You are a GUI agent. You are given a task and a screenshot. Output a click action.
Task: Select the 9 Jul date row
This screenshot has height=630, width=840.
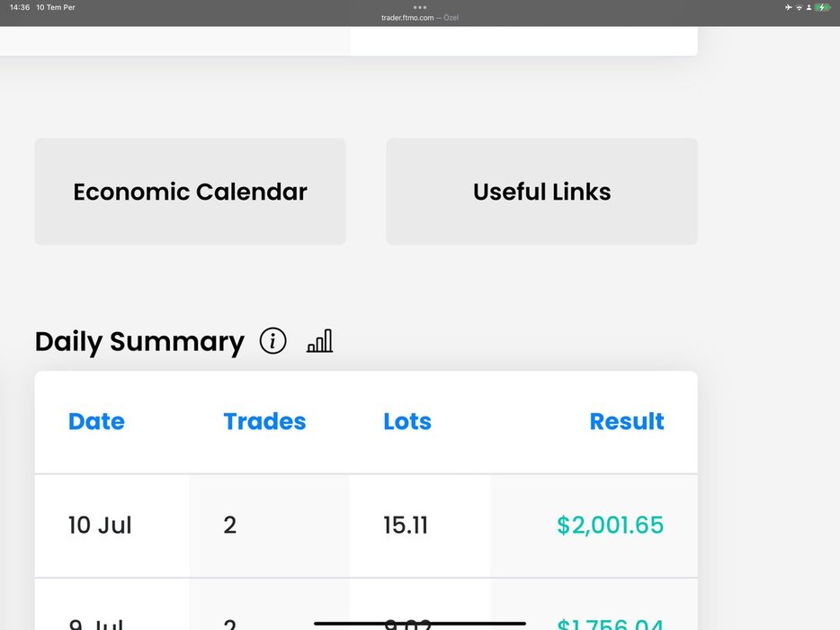pos(366,605)
